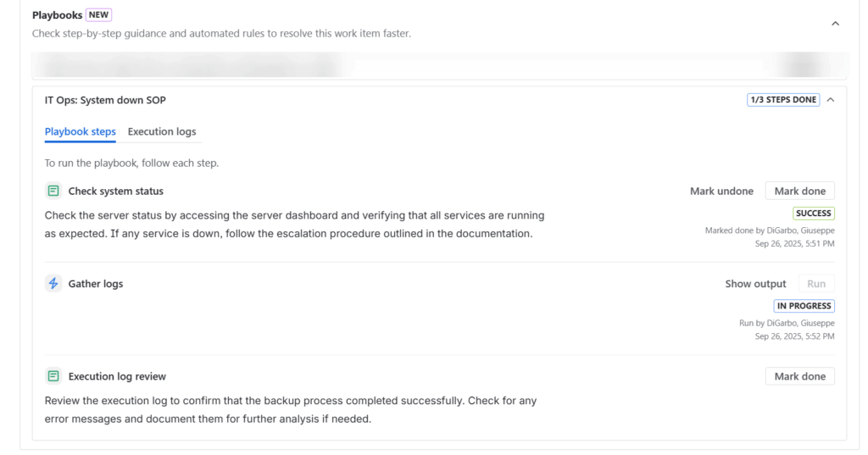Click the Execution log review step title
The height and width of the screenshot is (455, 868).
pos(117,376)
